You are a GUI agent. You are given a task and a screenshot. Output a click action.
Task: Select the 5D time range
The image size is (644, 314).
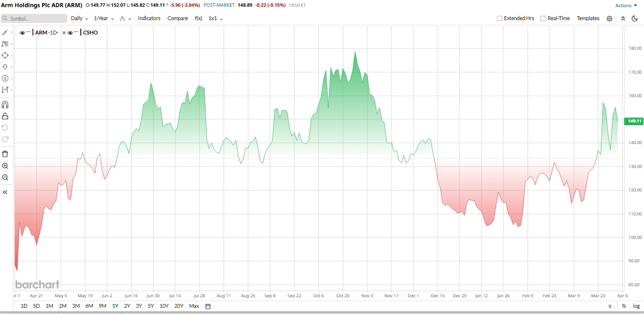pos(36,306)
